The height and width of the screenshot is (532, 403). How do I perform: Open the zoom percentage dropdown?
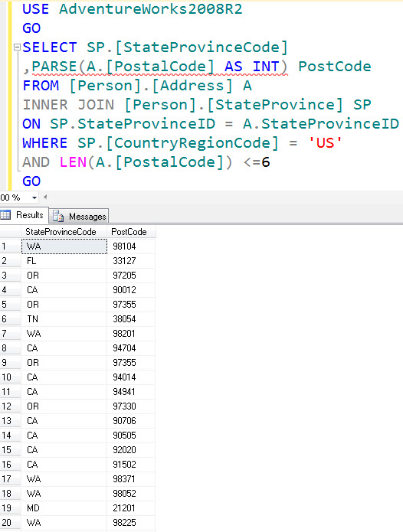coord(34,197)
